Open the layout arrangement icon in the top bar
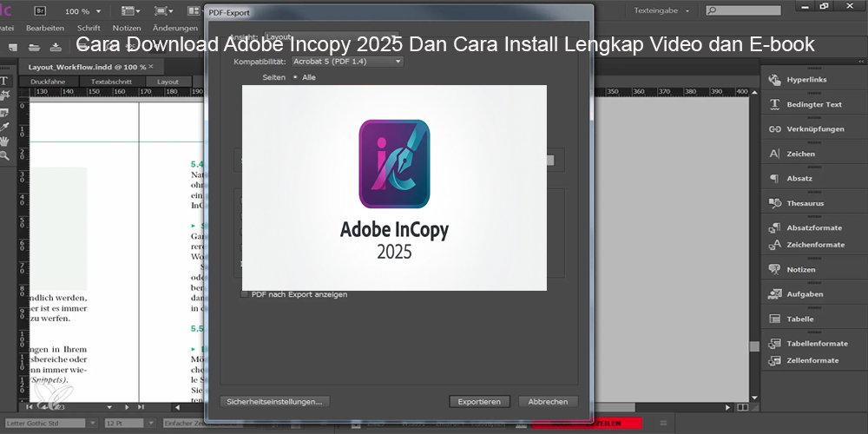Viewport: 868px width, 434px height. (194, 11)
